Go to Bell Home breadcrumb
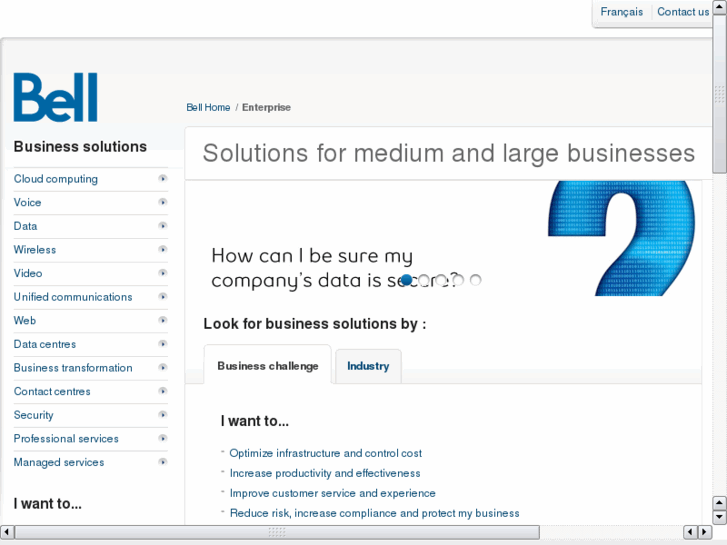Screen dimensions: 727x545 (208, 108)
